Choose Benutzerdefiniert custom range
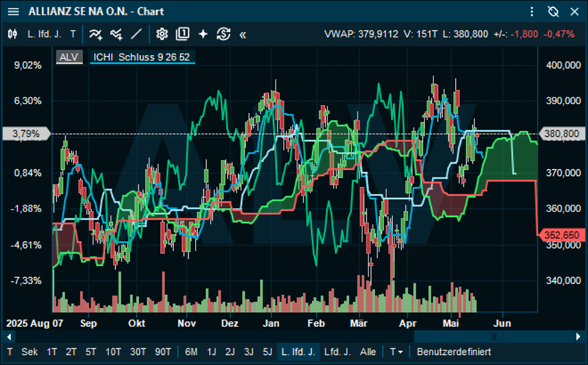Viewport: 588px width, 365px height. coord(454,352)
